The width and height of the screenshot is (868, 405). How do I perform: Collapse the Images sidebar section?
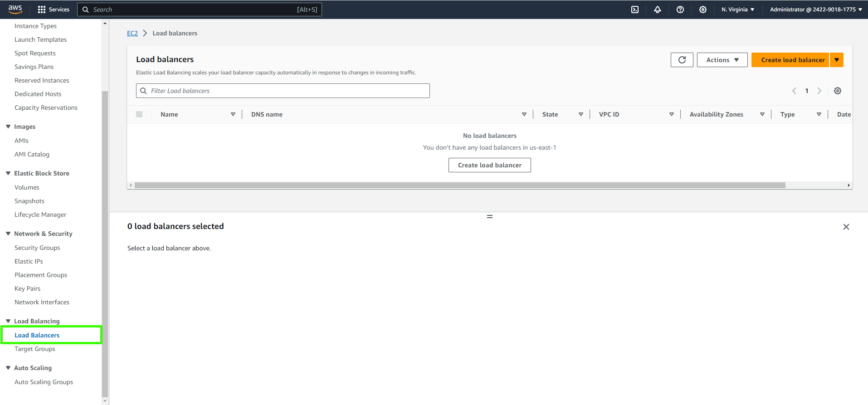(8, 127)
